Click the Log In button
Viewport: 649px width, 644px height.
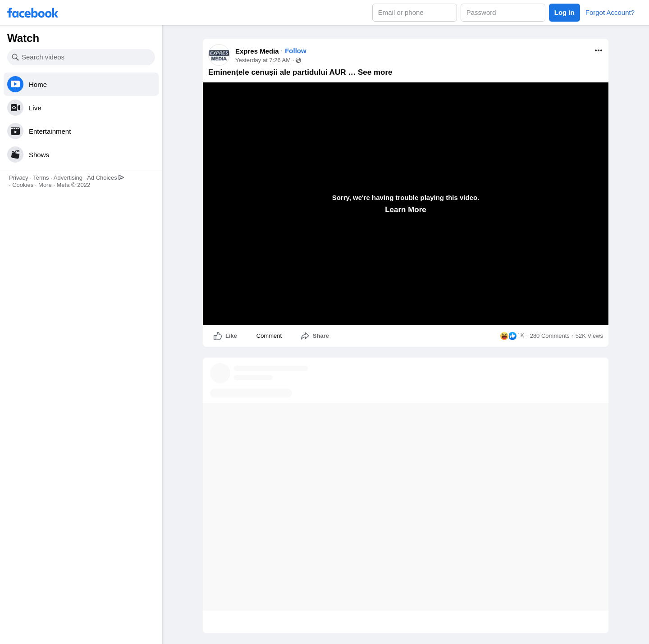click(564, 13)
